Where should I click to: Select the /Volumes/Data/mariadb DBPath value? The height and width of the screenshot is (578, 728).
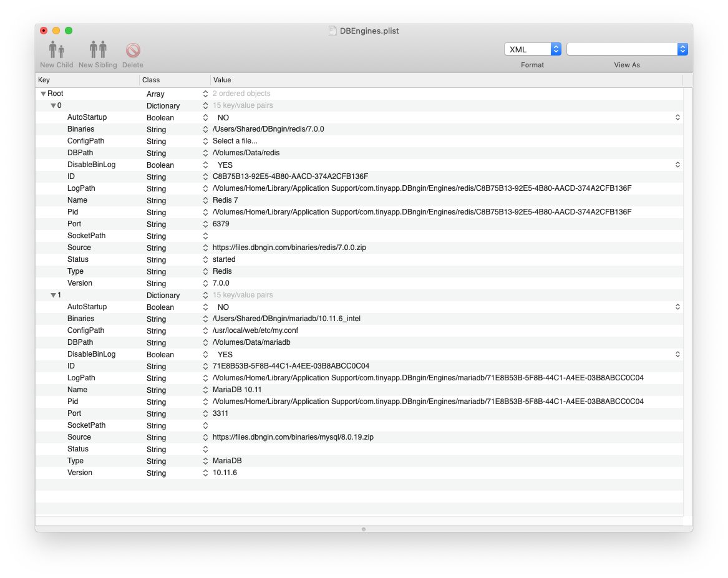tap(251, 342)
